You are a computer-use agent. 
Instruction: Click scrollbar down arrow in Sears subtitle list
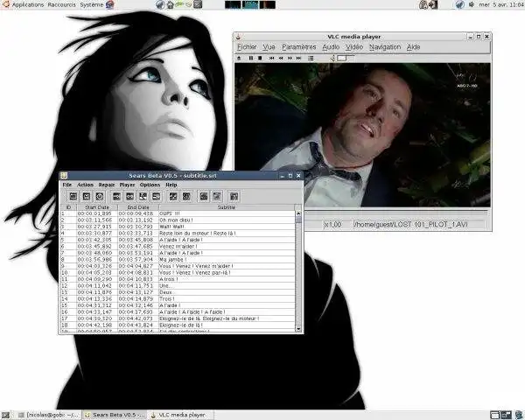coord(298,329)
